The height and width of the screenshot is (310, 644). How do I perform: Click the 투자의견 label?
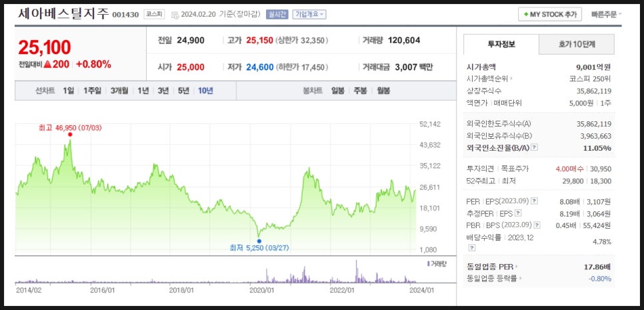(x=479, y=169)
